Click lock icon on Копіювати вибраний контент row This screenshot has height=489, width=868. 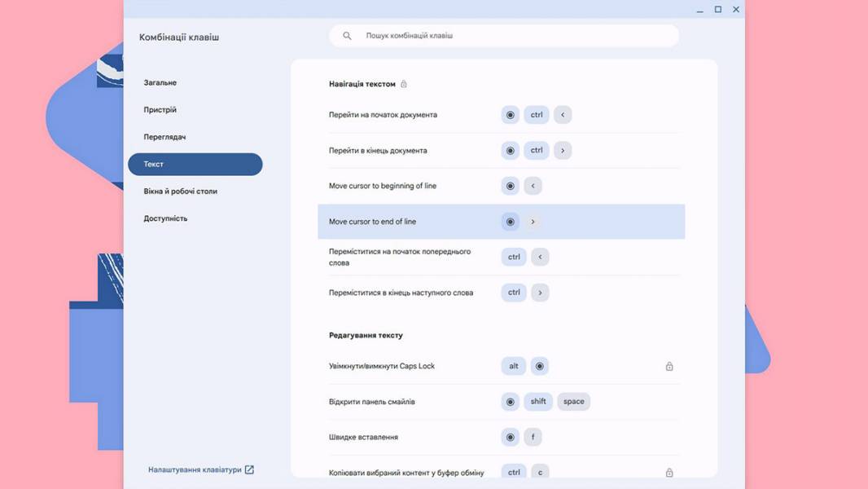(669, 473)
